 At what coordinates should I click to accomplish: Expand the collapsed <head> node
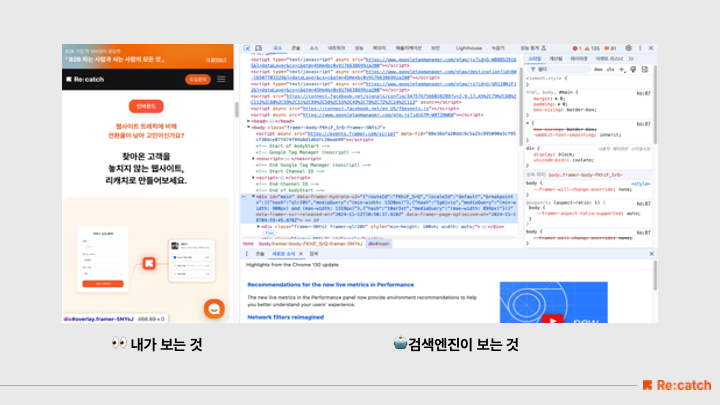(248, 121)
